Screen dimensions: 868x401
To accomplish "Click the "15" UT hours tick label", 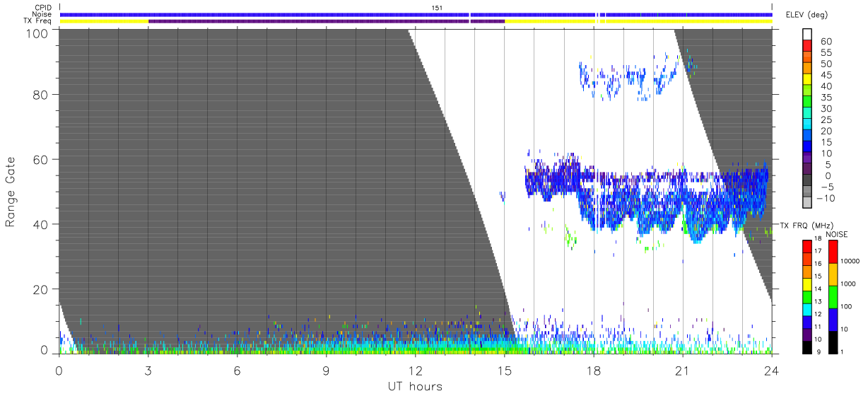I will pyautogui.click(x=505, y=370).
